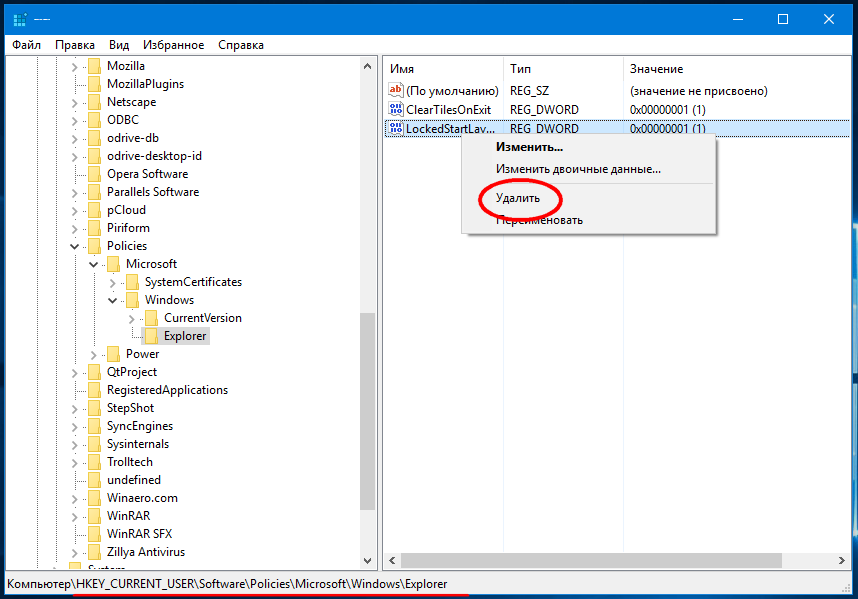Click the Registry Editor icon in title bar
This screenshot has height=599, width=858.
point(19,19)
